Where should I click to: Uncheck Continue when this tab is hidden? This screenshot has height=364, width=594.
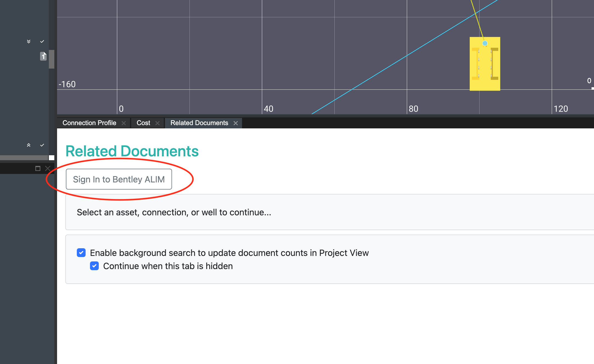tap(94, 266)
